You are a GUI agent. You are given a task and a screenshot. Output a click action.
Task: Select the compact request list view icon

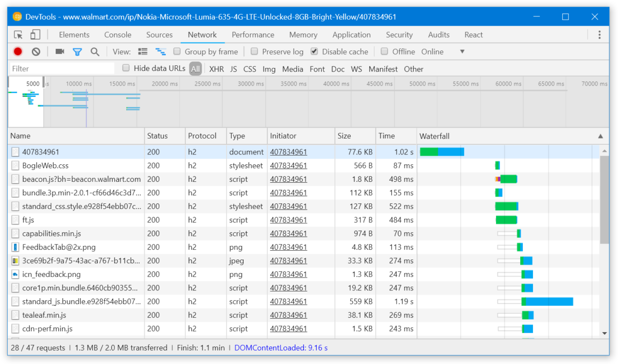click(143, 51)
